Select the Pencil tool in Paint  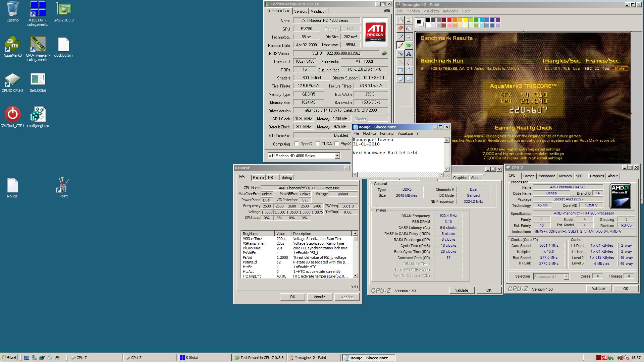pos(400,45)
